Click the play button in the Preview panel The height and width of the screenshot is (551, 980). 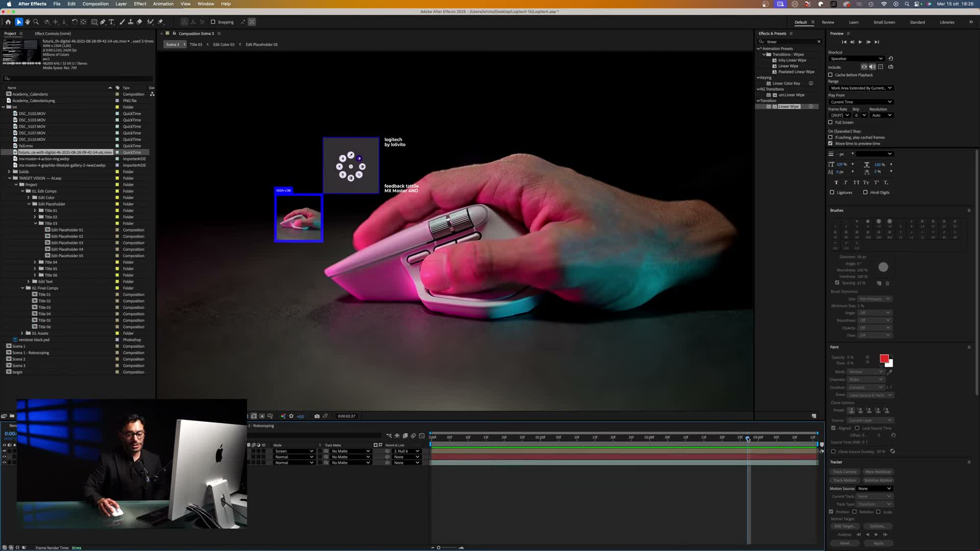tap(860, 42)
